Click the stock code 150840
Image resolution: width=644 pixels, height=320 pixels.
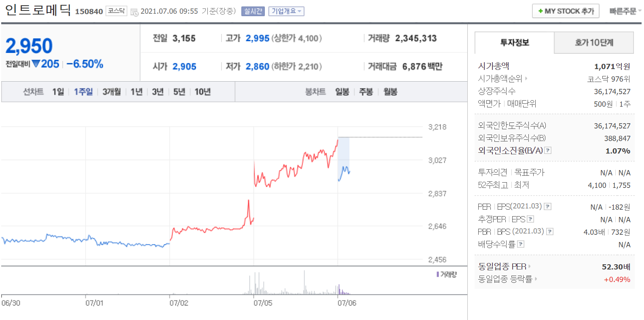coord(89,12)
